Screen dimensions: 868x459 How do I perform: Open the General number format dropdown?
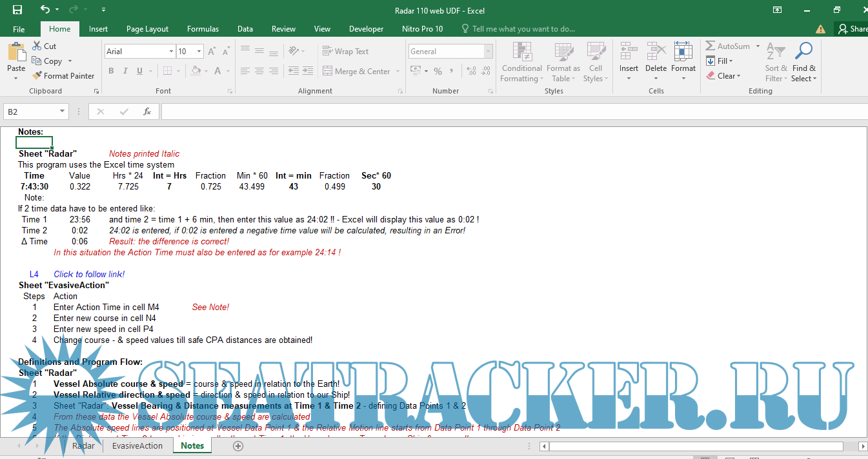488,52
